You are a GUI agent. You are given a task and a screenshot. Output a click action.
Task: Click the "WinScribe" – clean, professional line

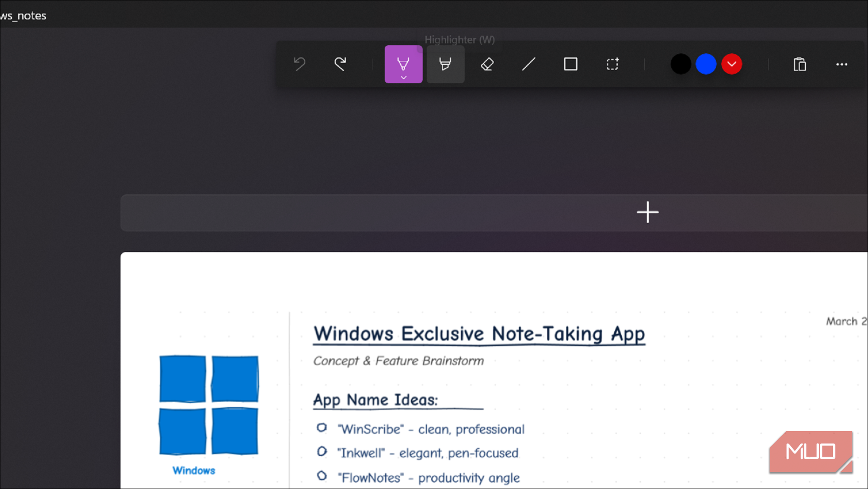click(431, 429)
